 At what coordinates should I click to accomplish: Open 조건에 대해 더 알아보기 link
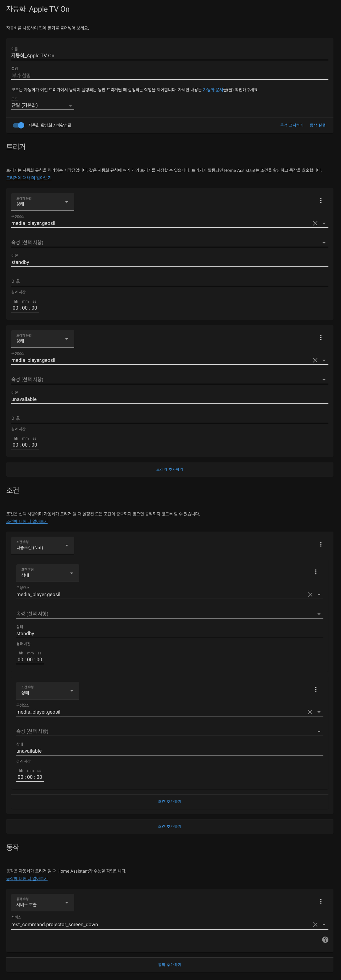pos(27,521)
